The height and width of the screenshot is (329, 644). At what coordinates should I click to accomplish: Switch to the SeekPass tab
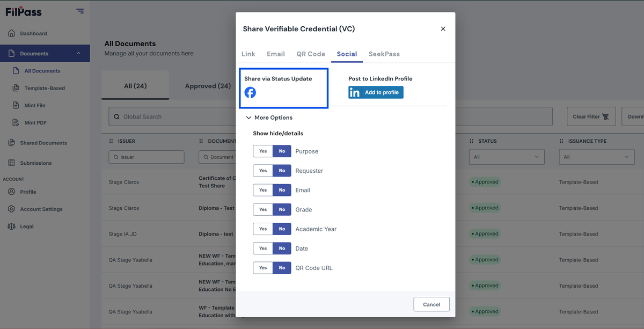[x=384, y=54]
